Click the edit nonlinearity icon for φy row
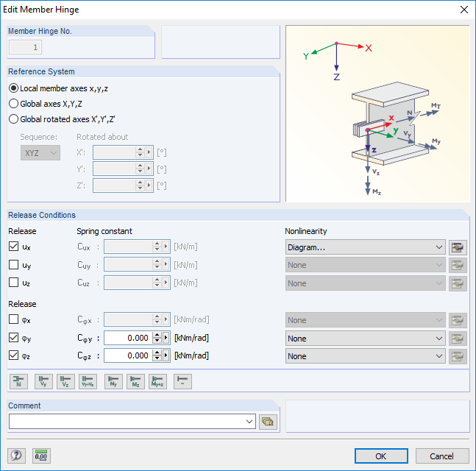The width and height of the screenshot is (476, 471). coord(458,339)
